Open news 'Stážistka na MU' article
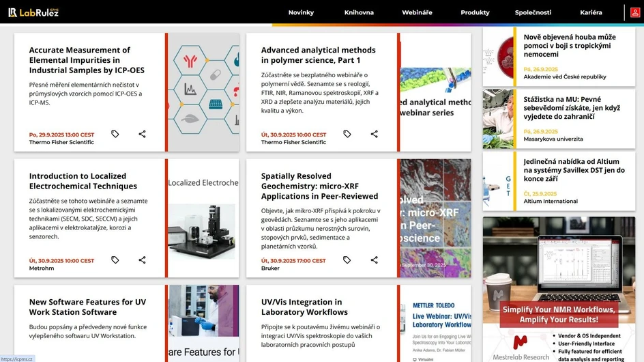The width and height of the screenshot is (644, 362). (572, 108)
